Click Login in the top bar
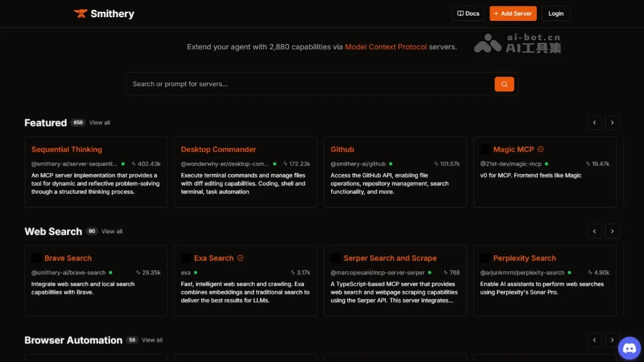The height and width of the screenshot is (362, 644). (x=555, y=13)
